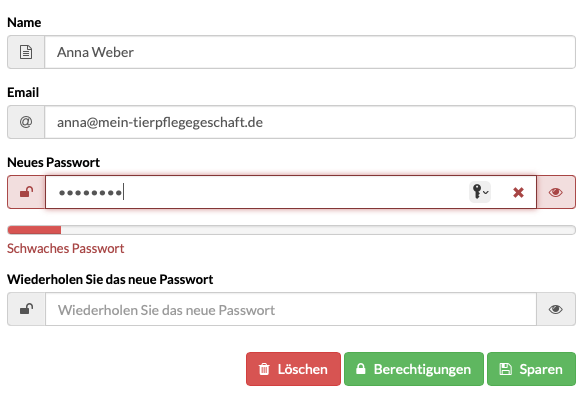Click the Schwaches Passwort warning text
Screen dimensions: 586x397
pos(65,248)
